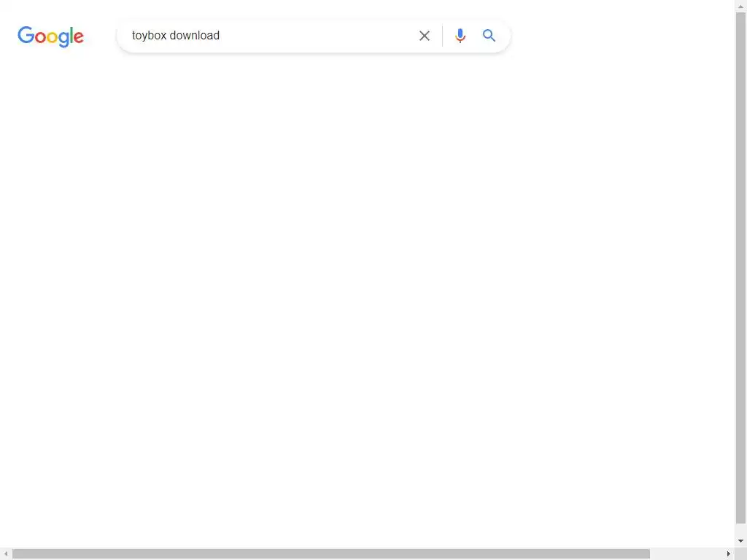The image size is (747, 560).
Task: Run the search with the magnifier icon
Action: click(489, 35)
